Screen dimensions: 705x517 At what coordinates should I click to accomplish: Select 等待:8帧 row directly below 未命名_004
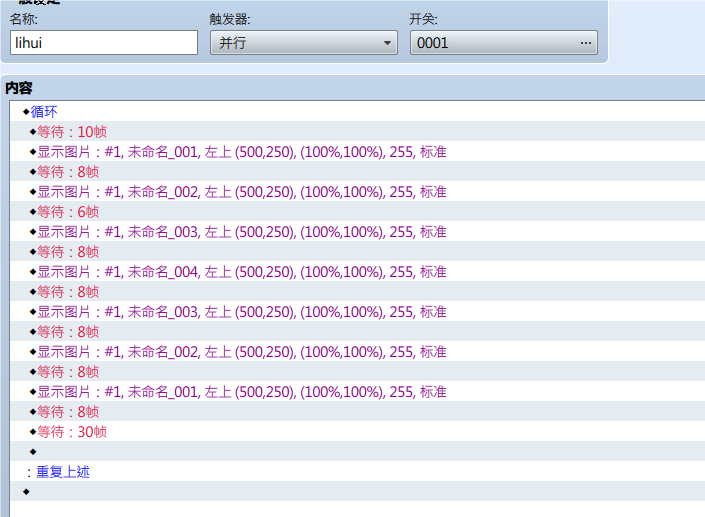(x=357, y=292)
